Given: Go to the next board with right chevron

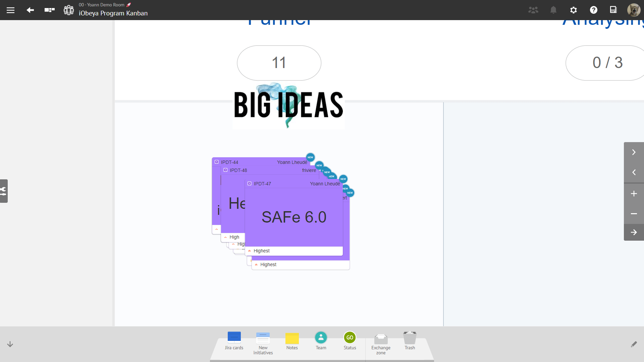Looking at the screenshot, I should pos(634,152).
